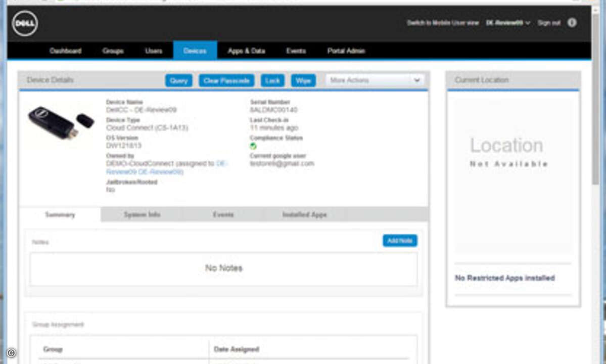Viewport: 606px width, 364px height.
Task: Click the Jailbroken/Rooted value 'No'
Action: click(x=111, y=190)
